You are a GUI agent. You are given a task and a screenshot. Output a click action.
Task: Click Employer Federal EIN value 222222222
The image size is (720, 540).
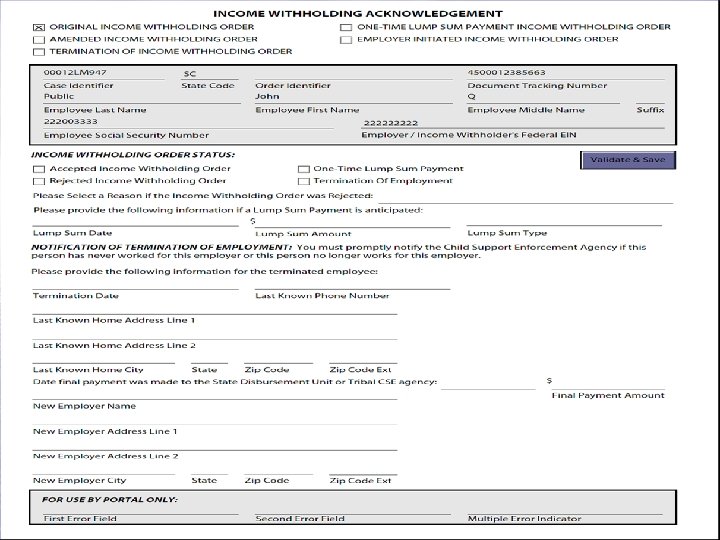391,123
